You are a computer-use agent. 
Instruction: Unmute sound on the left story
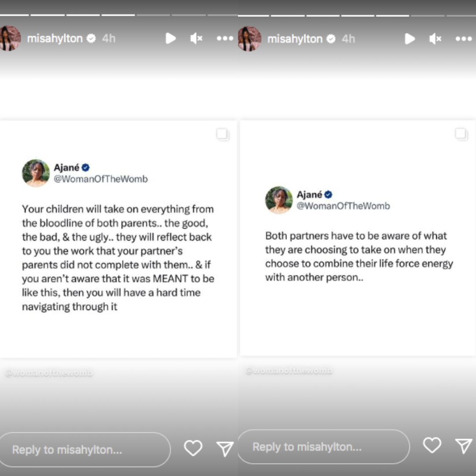(196, 38)
